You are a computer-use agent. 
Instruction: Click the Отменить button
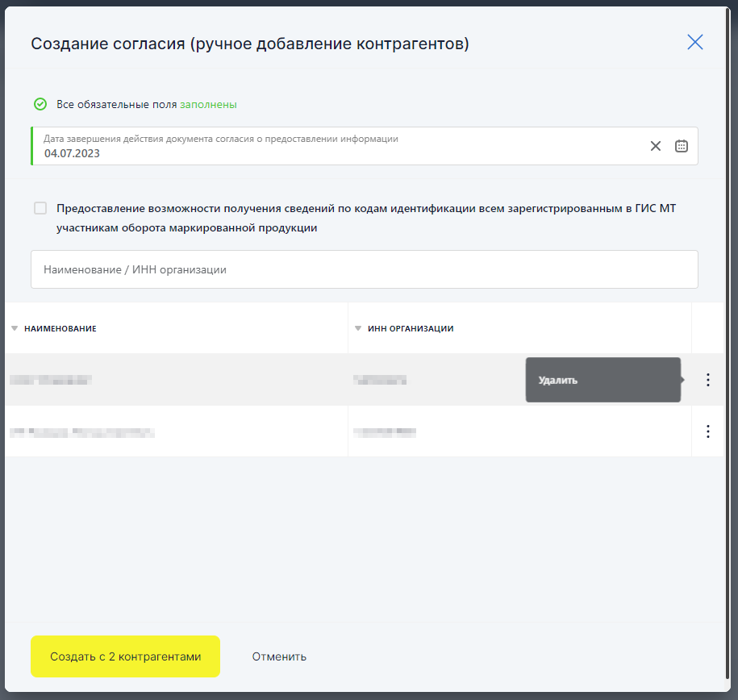(279, 656)
